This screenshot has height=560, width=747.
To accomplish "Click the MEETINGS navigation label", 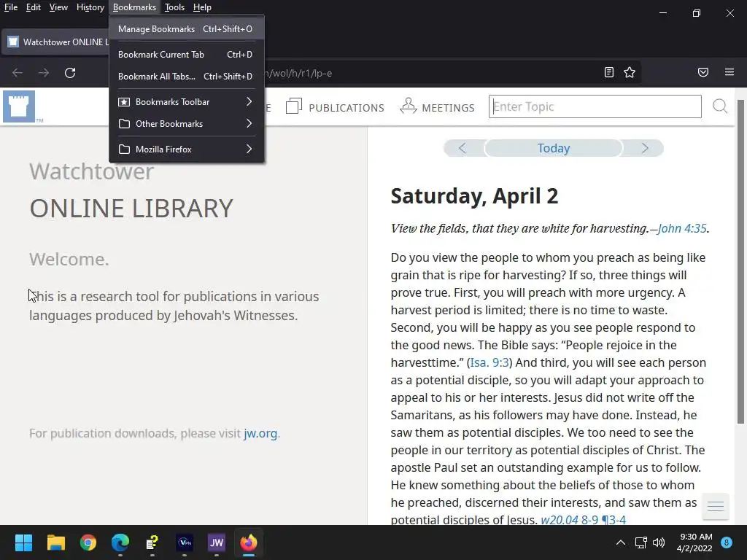I will coord(449,108).
